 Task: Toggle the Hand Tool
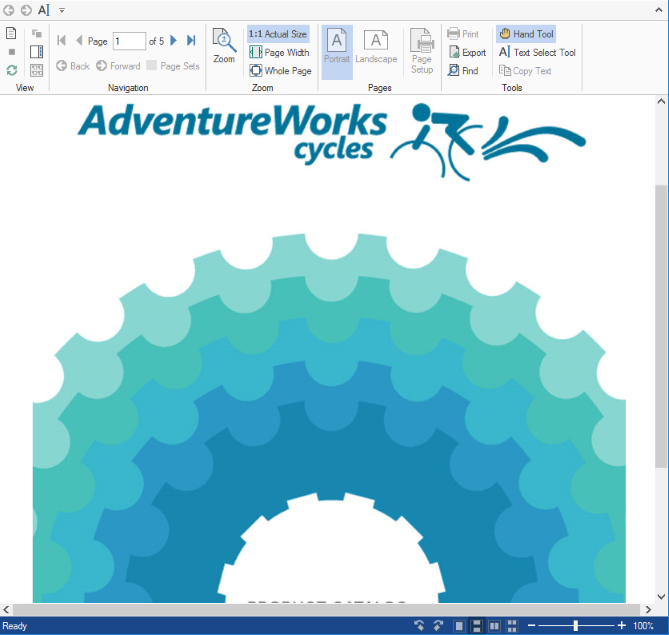[x=526, y=34]
